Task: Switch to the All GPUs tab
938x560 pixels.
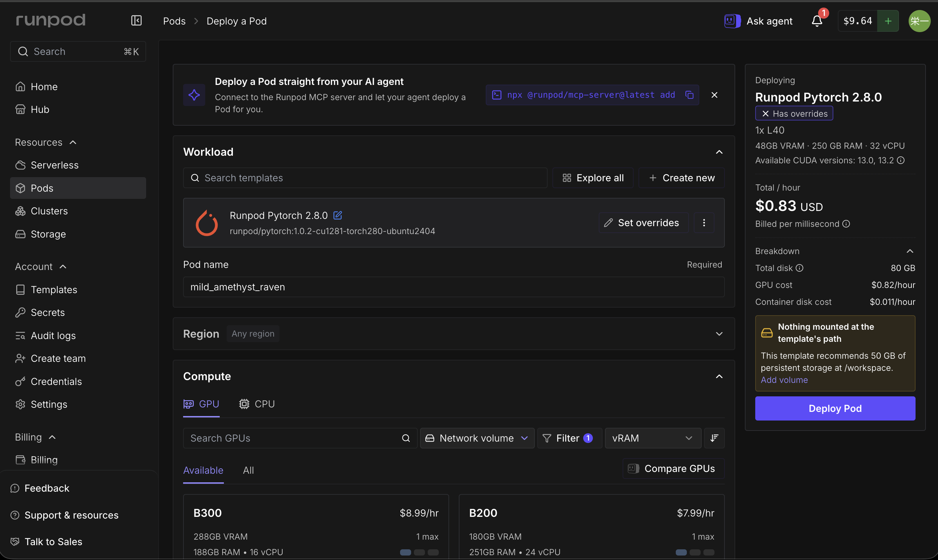Action: (248, 470)
